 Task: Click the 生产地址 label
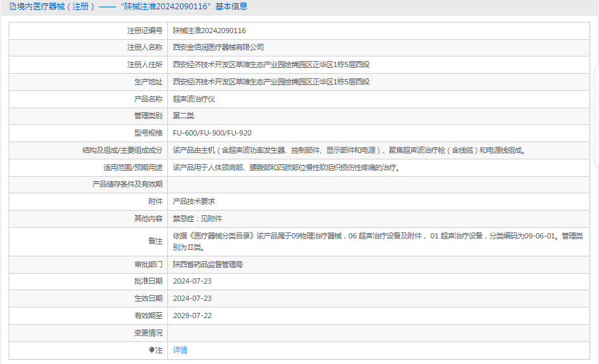point(148,82)
